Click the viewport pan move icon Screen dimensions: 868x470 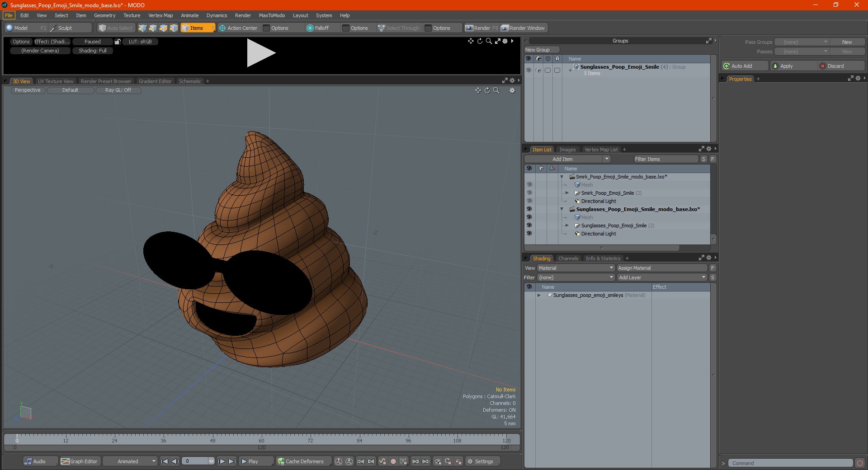[x=478, y=90]
